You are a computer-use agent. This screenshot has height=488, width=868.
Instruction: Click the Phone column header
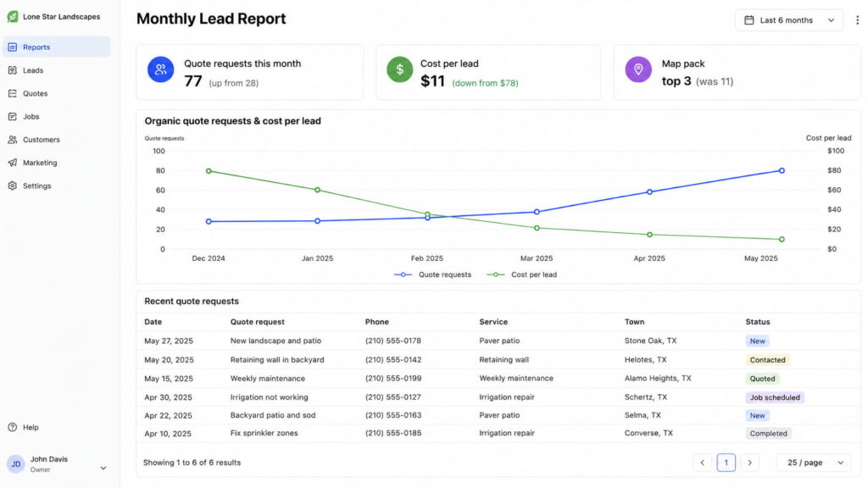click(377, 321)
